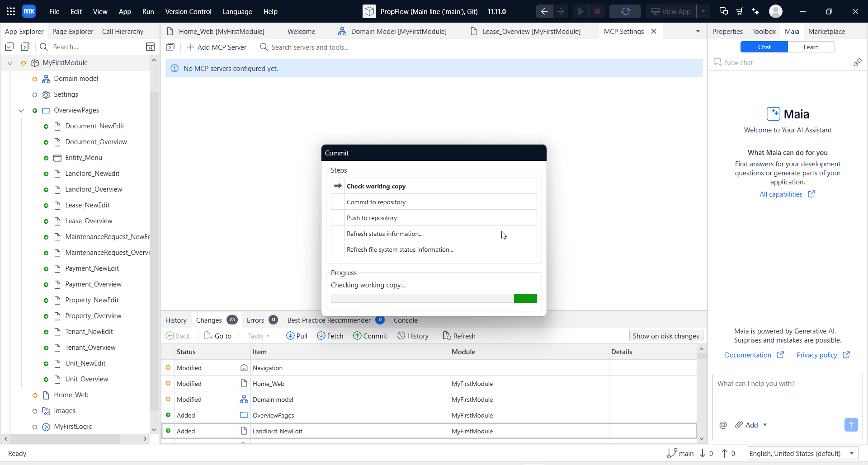This screenshot has height=465, width=868.
Task: Click the Maia sparkle icon in title bar
Action: [x=755, y=11]
